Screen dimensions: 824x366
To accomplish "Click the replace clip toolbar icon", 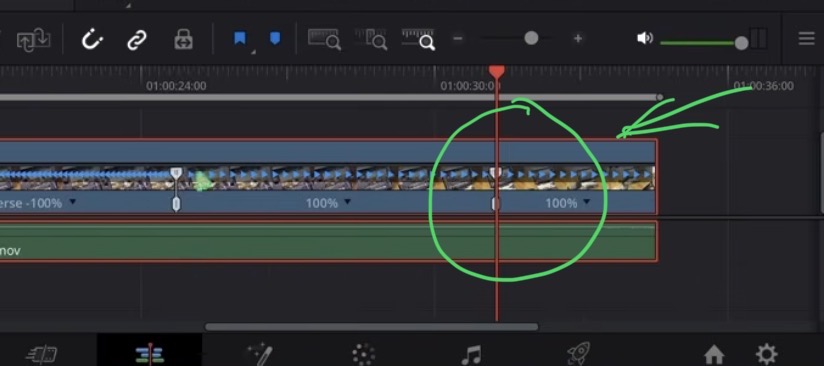I will (x=33, y=40).
